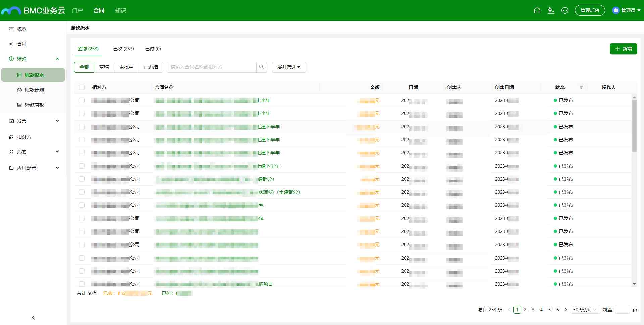Open the 管理后台 button

[x=590, y=10]
